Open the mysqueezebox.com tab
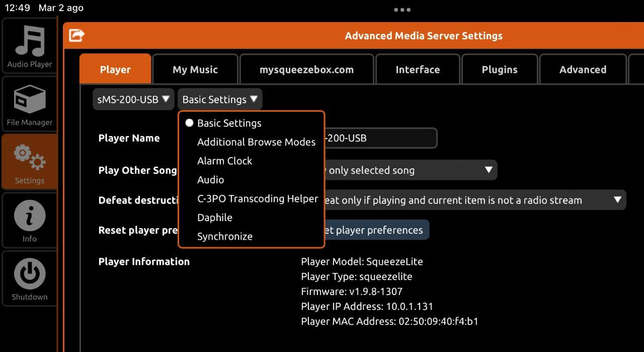 (x=306, y=69)
